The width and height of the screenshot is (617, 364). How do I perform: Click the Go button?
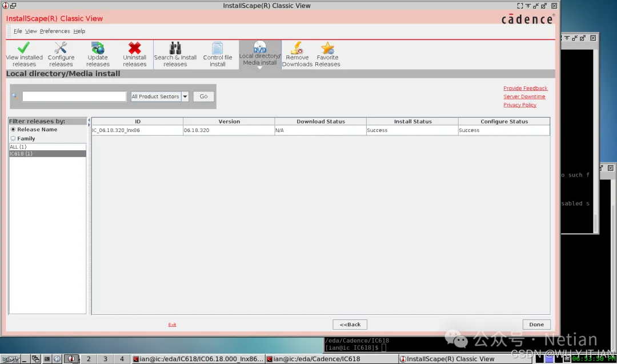point(203,97)
